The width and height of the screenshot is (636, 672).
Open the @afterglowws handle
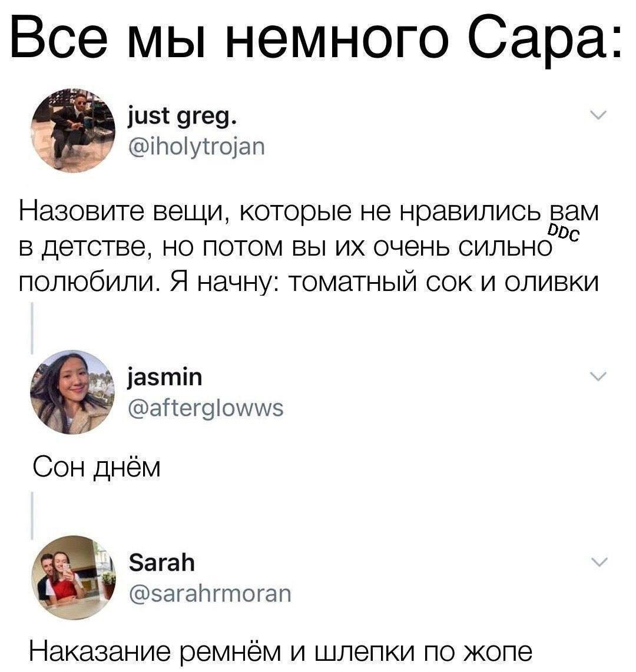coord(206,408)
